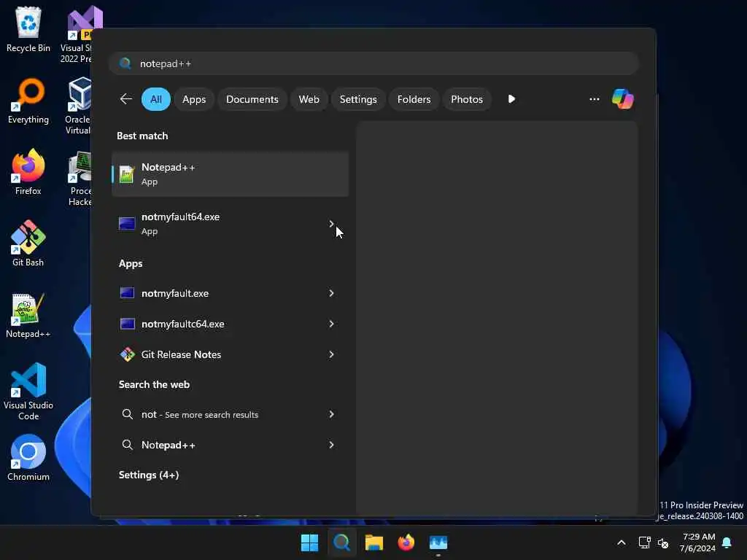Screen dimensions: 747x560
Task: Click the 'Git Release Notes' result name
Action: click(x=181, y=354)
